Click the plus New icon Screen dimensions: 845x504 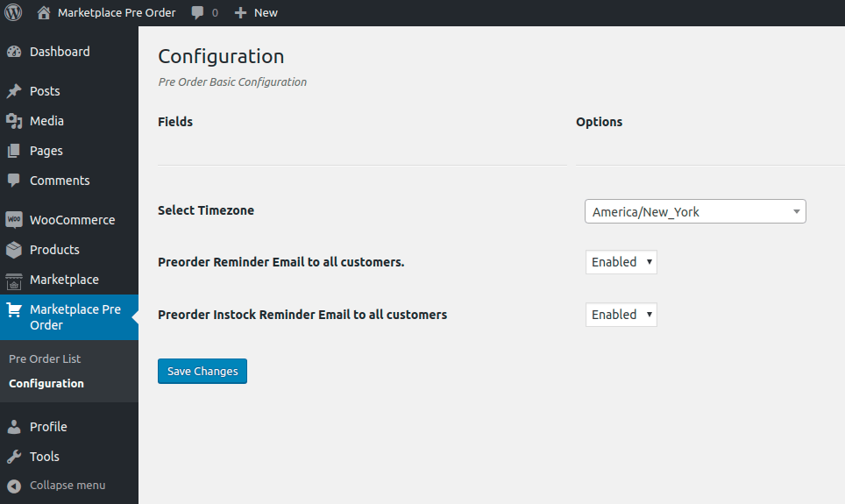click(240, 13)
